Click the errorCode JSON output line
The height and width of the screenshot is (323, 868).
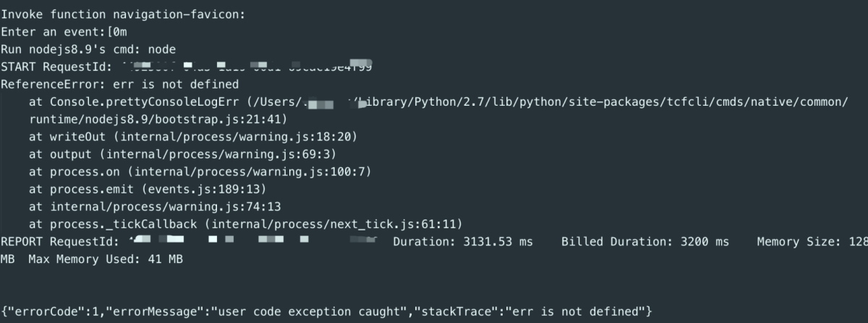point(328,311)
